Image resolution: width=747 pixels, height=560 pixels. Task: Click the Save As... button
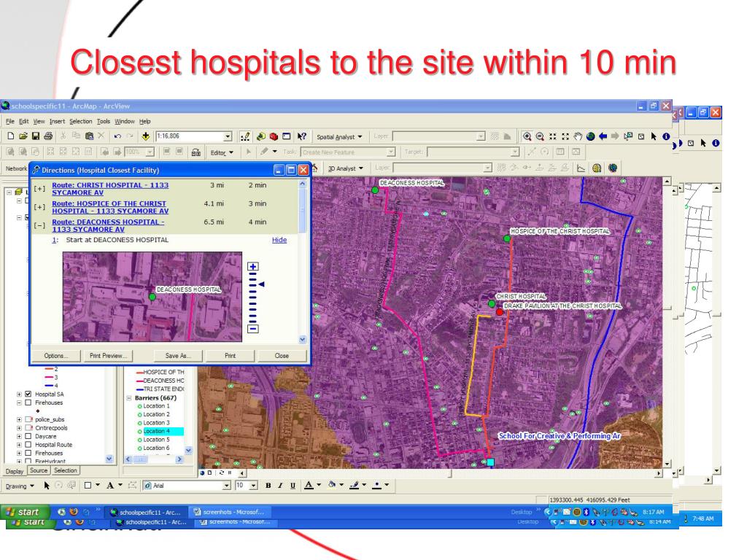click(x=178, y=356)
